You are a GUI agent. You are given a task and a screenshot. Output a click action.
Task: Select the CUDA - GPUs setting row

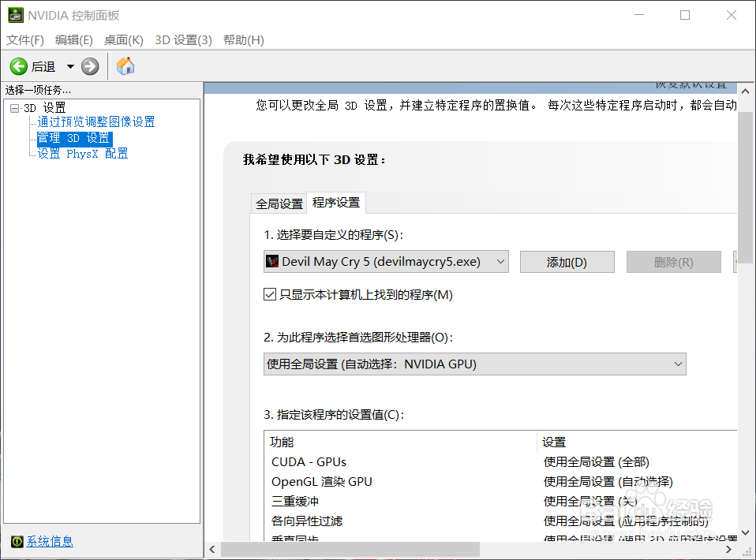pos(500,462)
